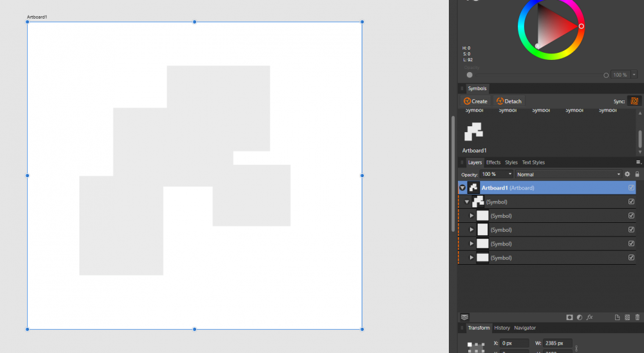The width and height of the screenshot is (644, 353).
Task: Open the History tab
Action: coord(502,328)
